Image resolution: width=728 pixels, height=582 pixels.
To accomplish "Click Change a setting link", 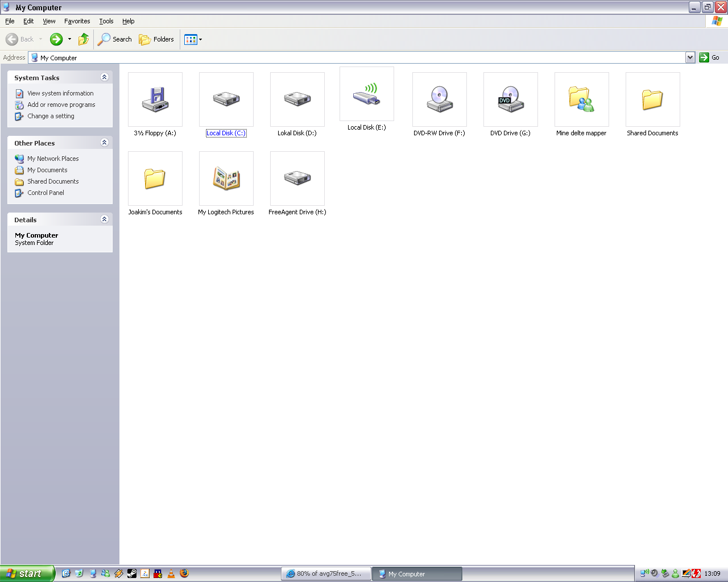I will (51, 116).
